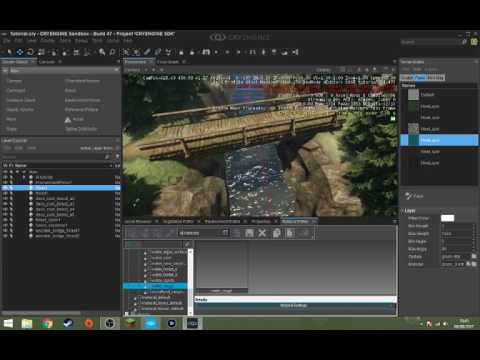480x360 pixels.
Task: Click the Max Angle value field
Action: click(x=457, y=249)
